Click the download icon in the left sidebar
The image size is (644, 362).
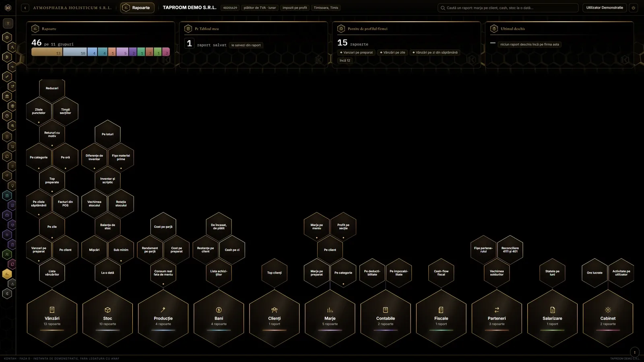pos(12,284)
